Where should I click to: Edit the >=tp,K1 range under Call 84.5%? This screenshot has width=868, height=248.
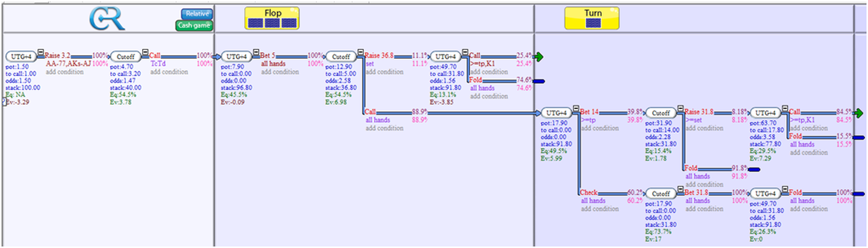(804, 120)
